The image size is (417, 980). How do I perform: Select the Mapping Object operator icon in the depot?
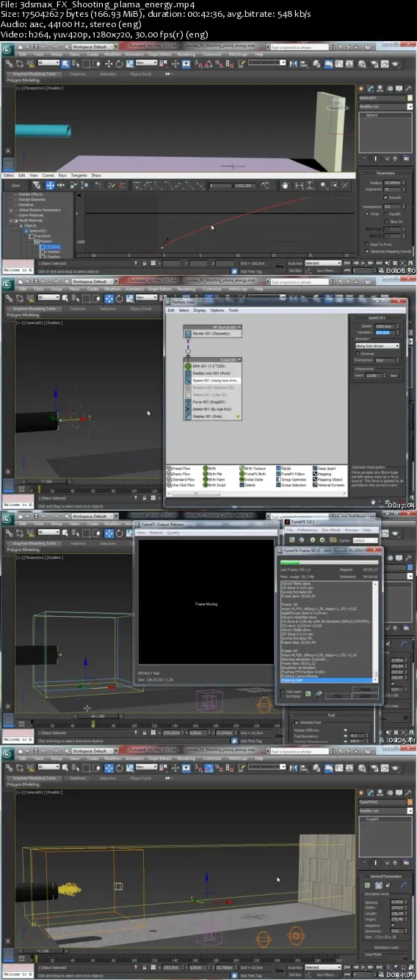[x=314, y=479]
